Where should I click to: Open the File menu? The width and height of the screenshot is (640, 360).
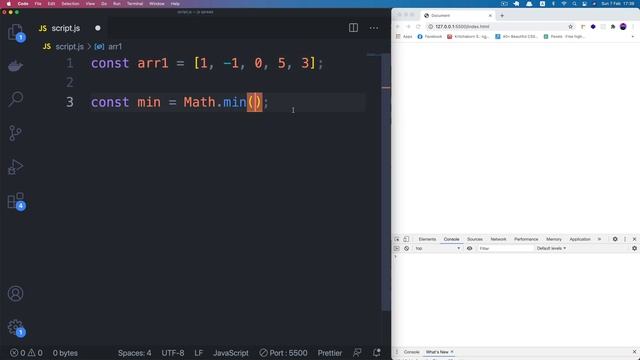pyautogui.click(x=38, y=4)
